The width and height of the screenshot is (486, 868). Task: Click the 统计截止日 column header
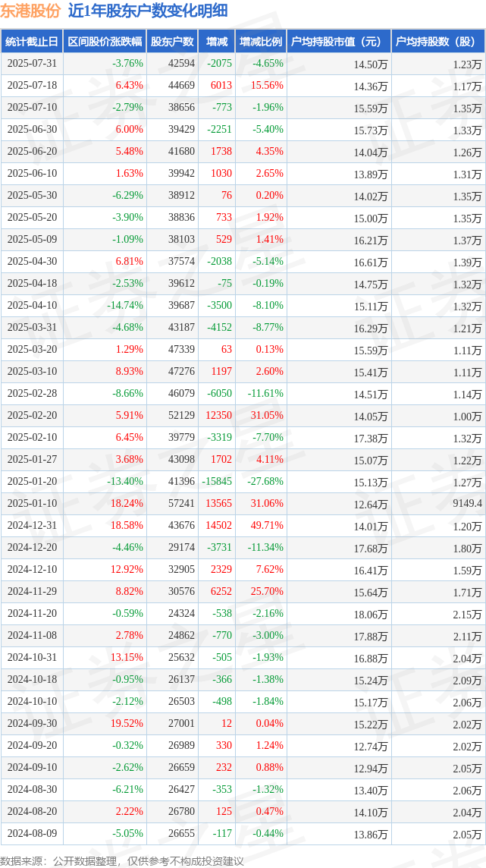32,42
